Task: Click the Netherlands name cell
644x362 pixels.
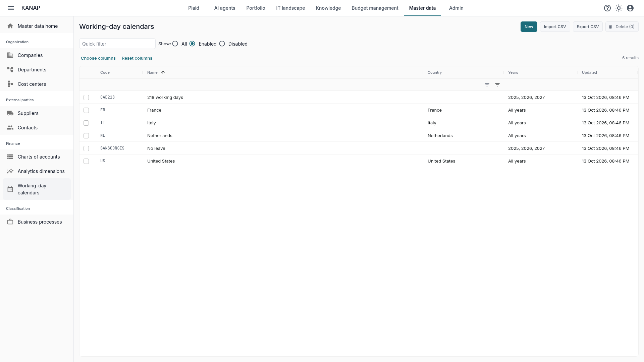Action: (x=160, y=136)
